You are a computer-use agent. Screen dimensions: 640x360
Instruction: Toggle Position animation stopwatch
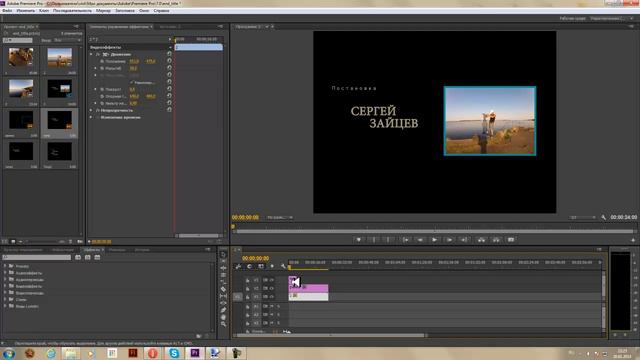pyautogui.click(x=102, y=61)
